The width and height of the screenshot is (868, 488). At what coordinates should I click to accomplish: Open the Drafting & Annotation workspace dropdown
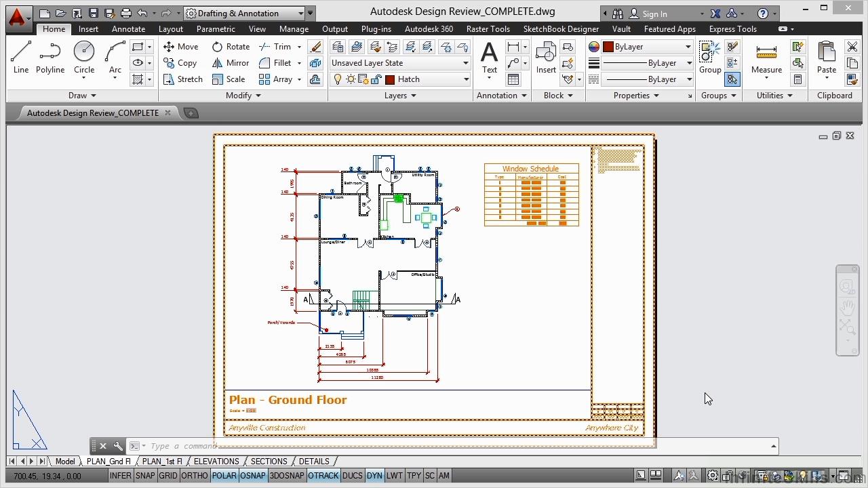[x=245, y=13]
